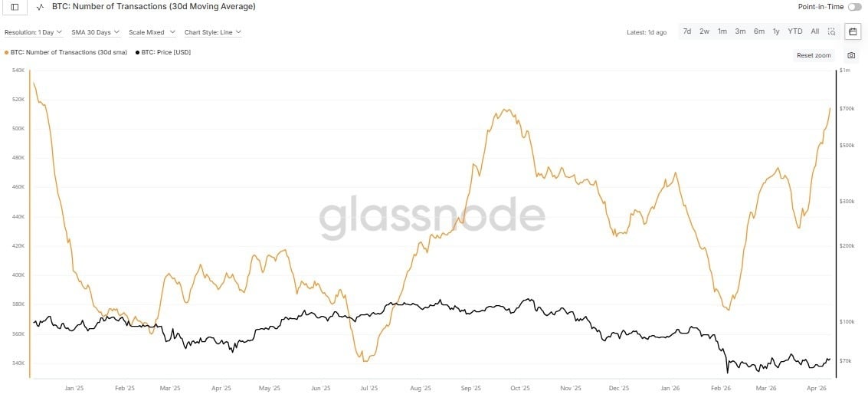Viewport: 868px width, 401px height.
Task: Click the chart title text
Action: point(153,7)
